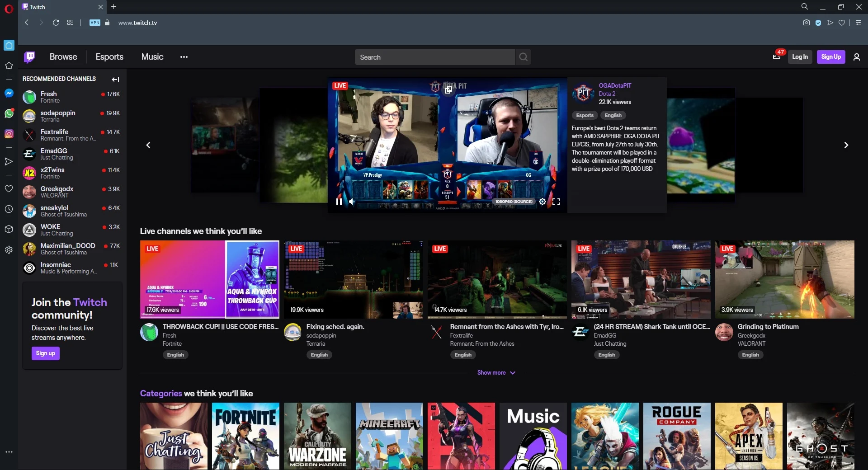Click the Esports tag on featured stream
Image resolution: width=868 pixels, height=470 pixels.
585,115
